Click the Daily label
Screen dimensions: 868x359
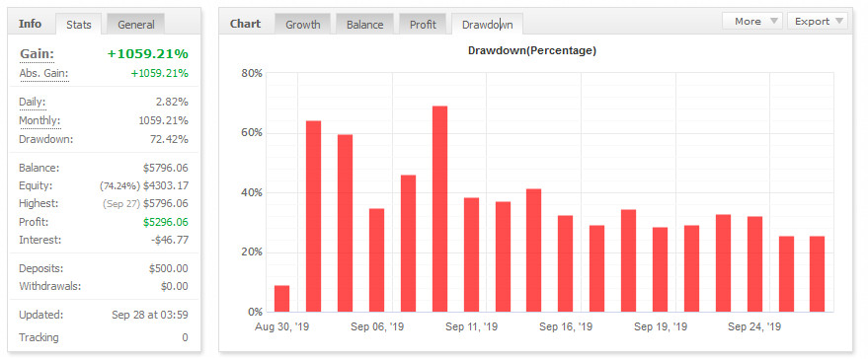click(x=33, y=103)
